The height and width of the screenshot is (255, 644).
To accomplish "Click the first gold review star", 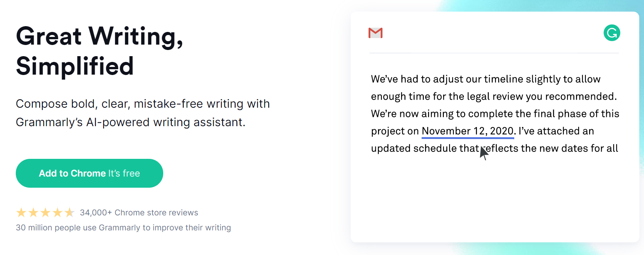I will pos(21,212).
